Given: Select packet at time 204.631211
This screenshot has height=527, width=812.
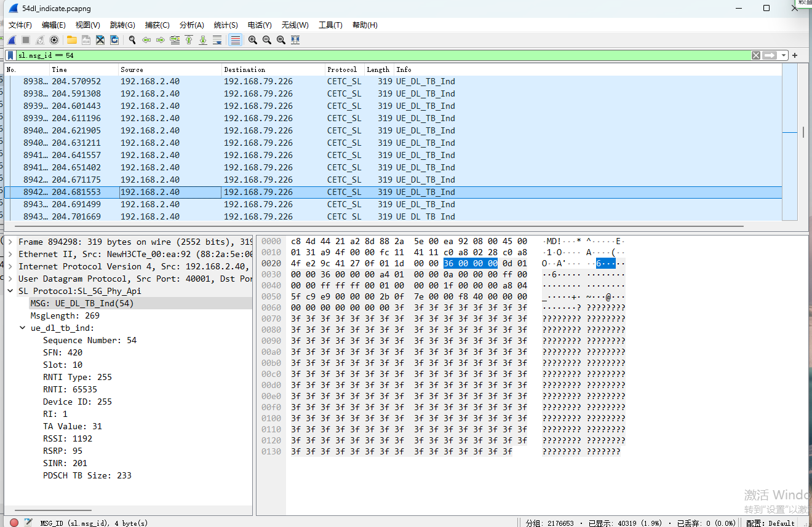Looking at the screenshot, I should coord(393,143).
